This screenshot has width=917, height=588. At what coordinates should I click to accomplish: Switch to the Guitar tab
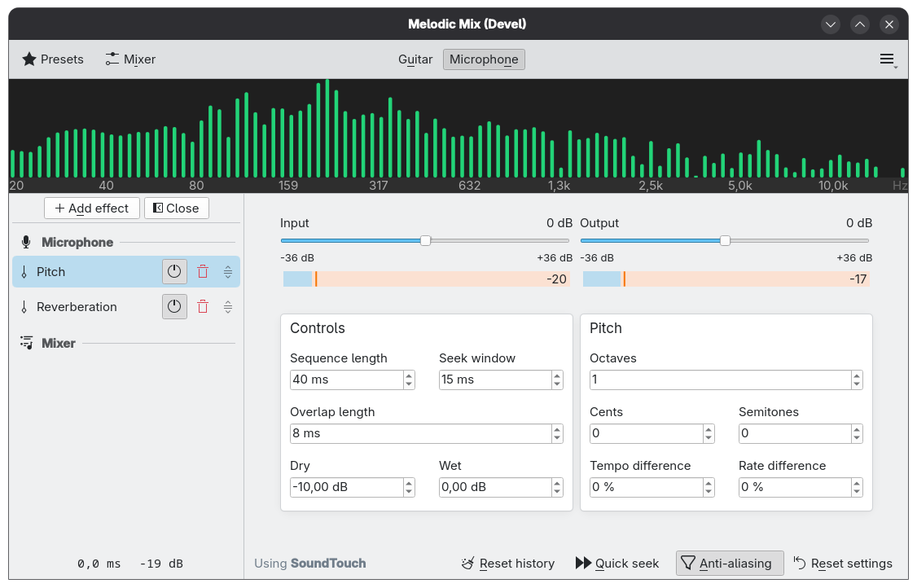pyautogui.click(x=415, y=59)
